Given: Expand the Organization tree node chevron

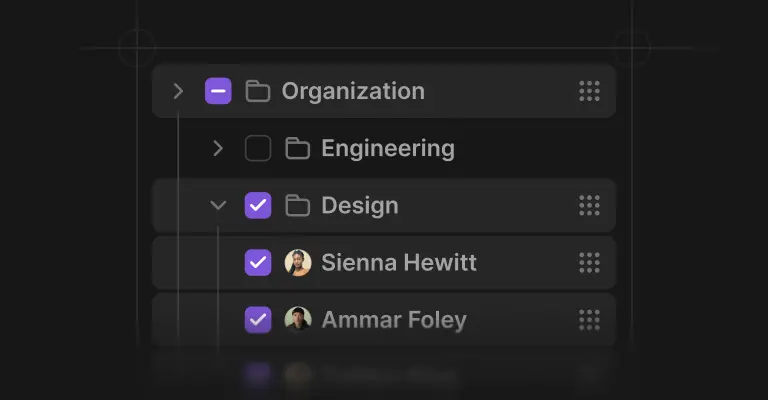Looking at the screenshot, I should pos(178,92).
